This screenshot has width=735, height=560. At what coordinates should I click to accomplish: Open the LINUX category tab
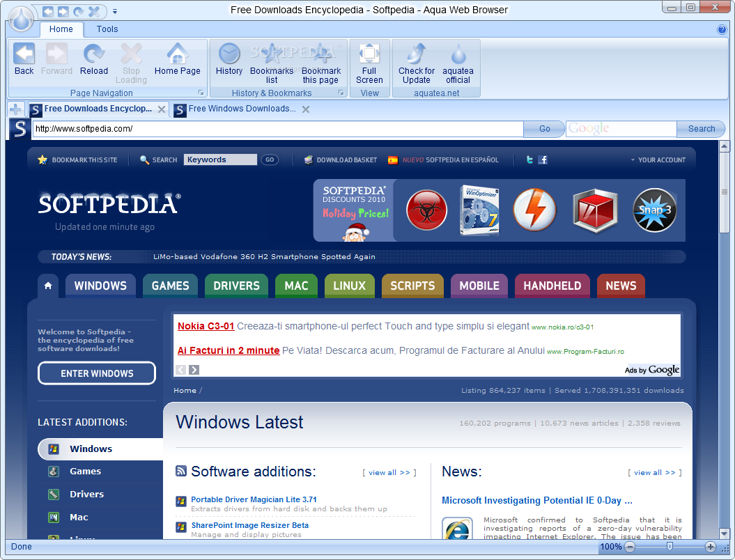pyautogui.click(x=349, y=286)
